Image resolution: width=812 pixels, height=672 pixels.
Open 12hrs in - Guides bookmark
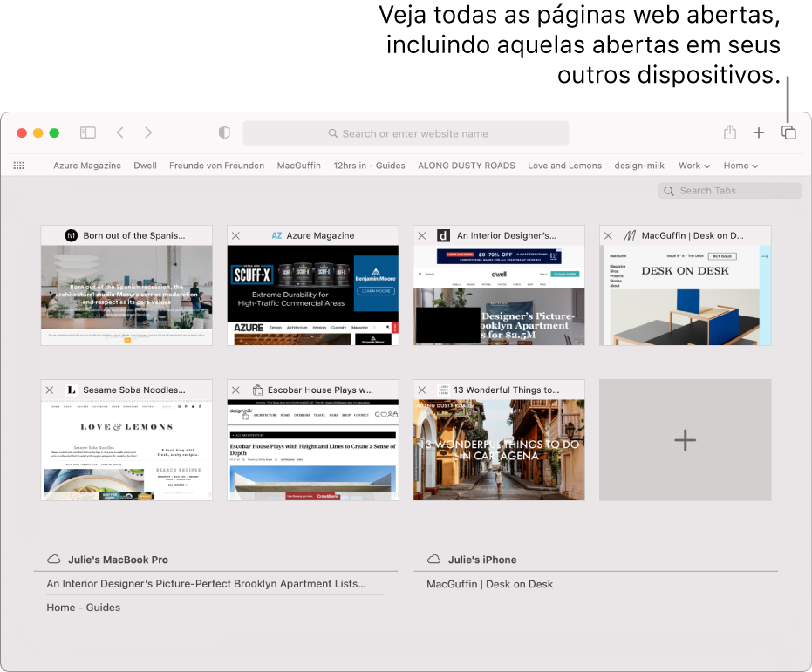(x=369, y=166)
